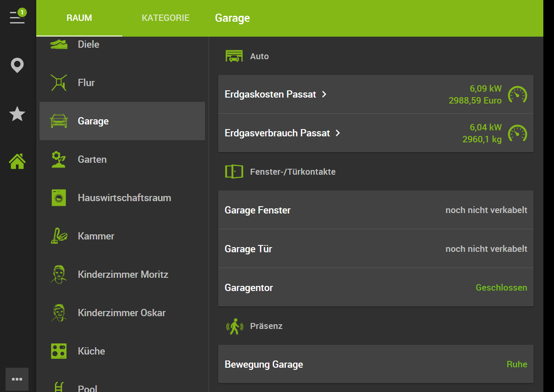The height and width of the screenshot is (392, 554).
Task: Click the location pin icon in sidebar
Action: click(x=17, y=66)
